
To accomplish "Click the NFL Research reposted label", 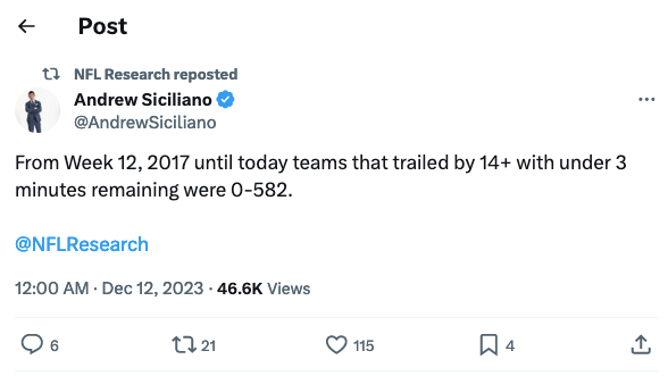I will pos(156,74).
